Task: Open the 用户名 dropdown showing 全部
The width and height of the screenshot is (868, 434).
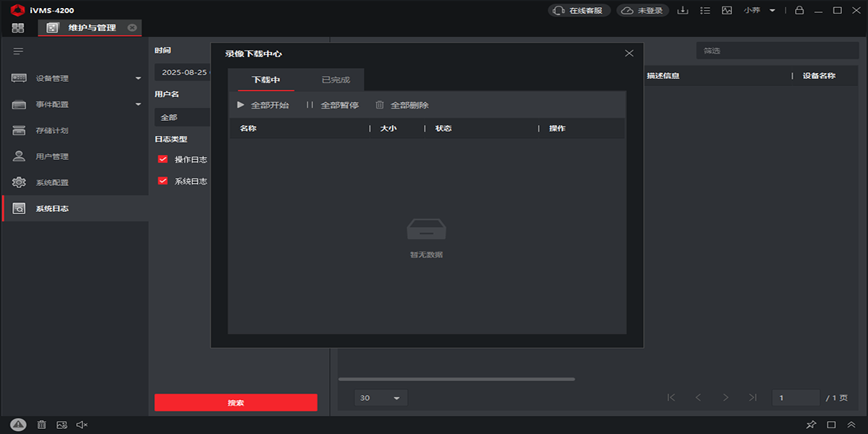Action: tap(182, 117)
